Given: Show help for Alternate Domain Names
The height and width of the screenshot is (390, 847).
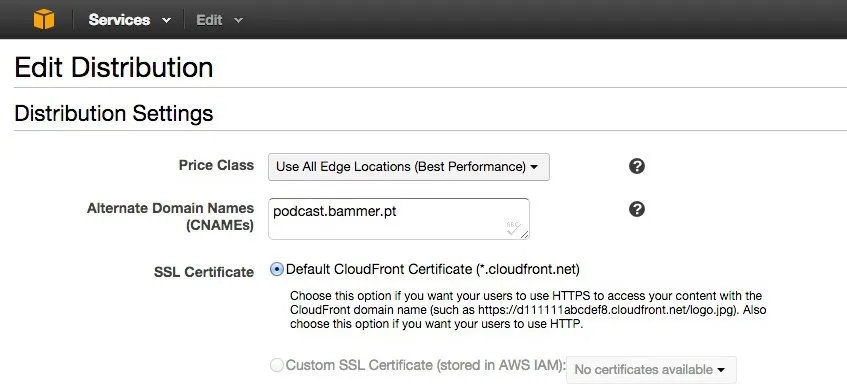Looking at the screenshot, I should tap(637, 209).
